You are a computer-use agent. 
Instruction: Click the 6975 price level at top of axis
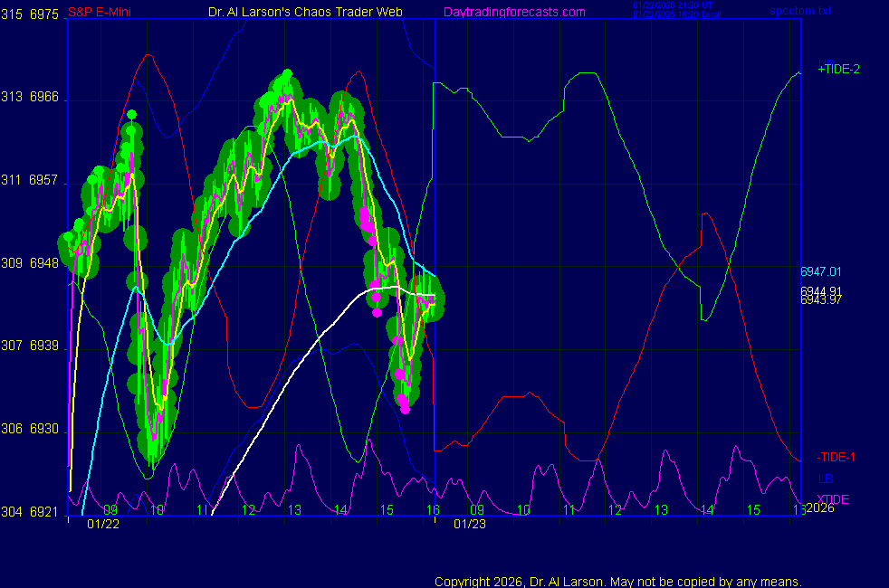click(44, 14)
